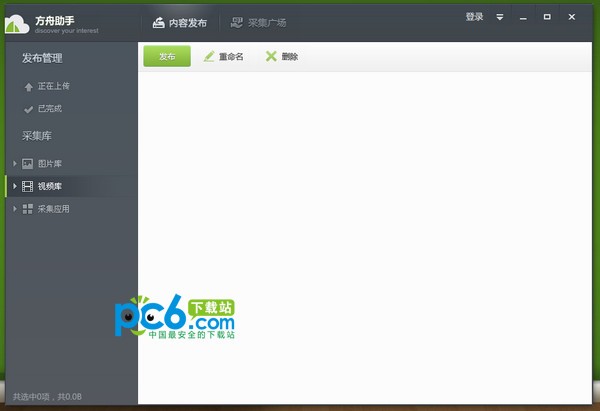
Task: Click the 采集广场 hand icon
Action: click(236, 23)
